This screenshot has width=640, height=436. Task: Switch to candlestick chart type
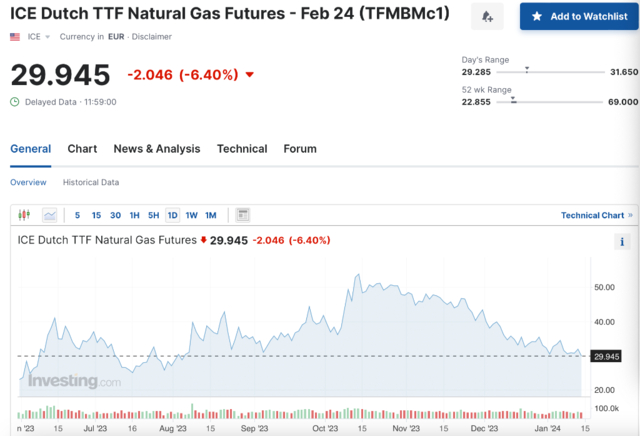[x=25, y=215]
